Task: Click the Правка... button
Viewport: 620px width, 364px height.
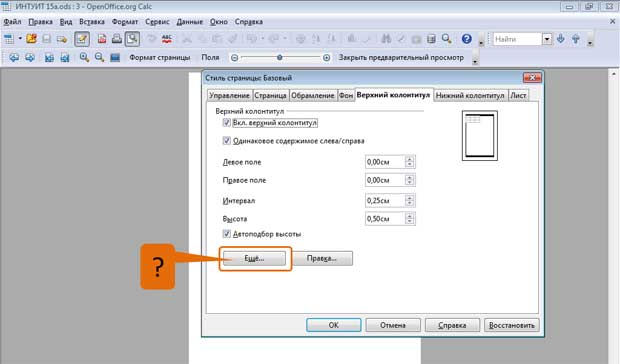Action: click(322, 258)
